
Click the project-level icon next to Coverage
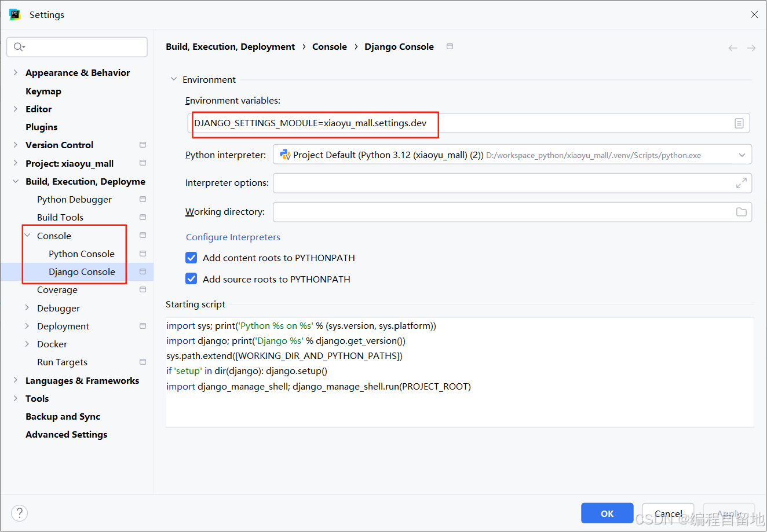[x=143, y=289]
